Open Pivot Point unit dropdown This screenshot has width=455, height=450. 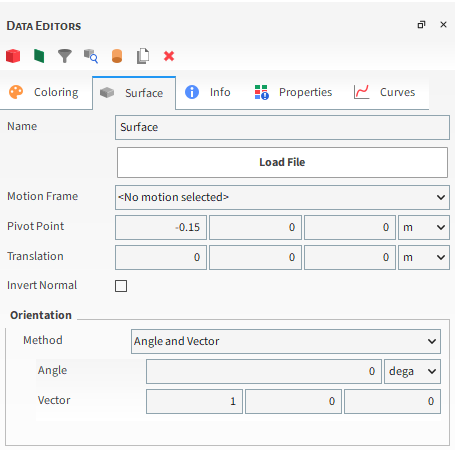pyautogui.click(x=424, y=227)
